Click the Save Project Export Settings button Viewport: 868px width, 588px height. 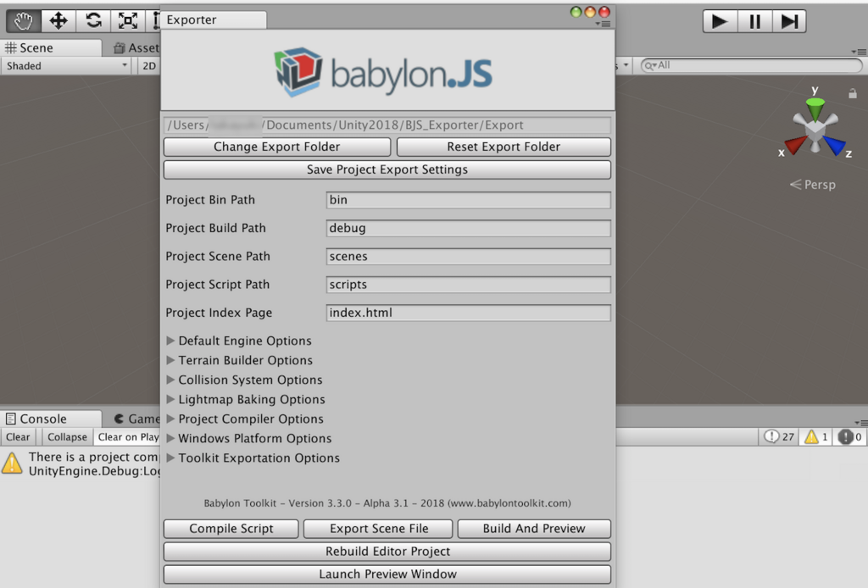click(387, 169)
